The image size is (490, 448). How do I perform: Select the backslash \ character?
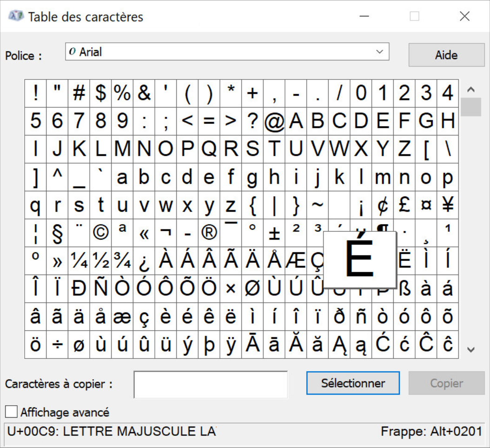click(x=448, y=149)
